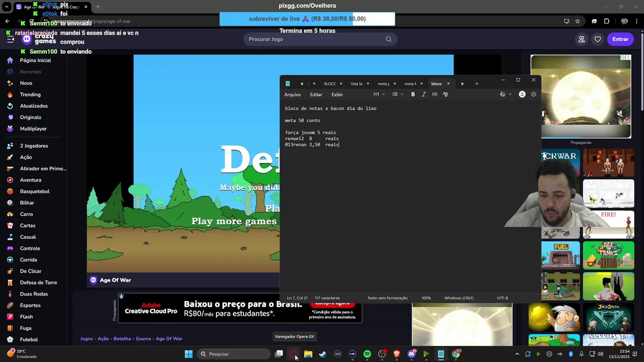
Task: Click Batalha breadcrumb link
Action: [x=122, y=339]
